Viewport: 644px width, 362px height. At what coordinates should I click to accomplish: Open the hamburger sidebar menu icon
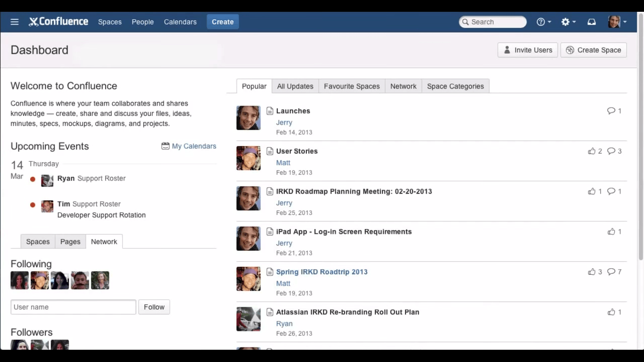[15, 22]
